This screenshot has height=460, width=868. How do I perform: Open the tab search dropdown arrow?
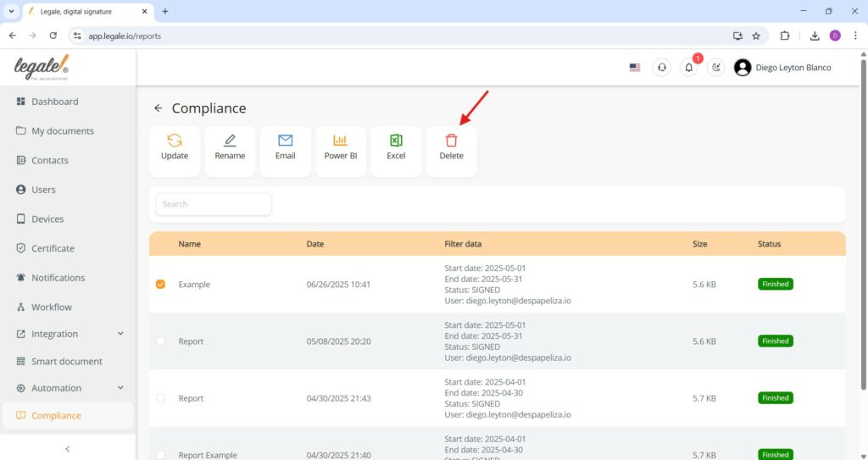pos(11,11)
